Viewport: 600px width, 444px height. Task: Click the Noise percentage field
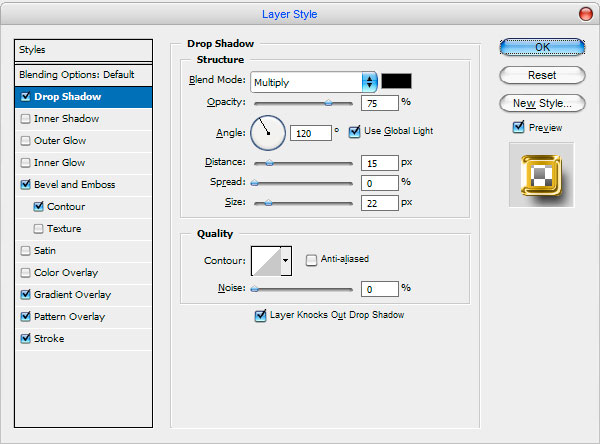380,289
